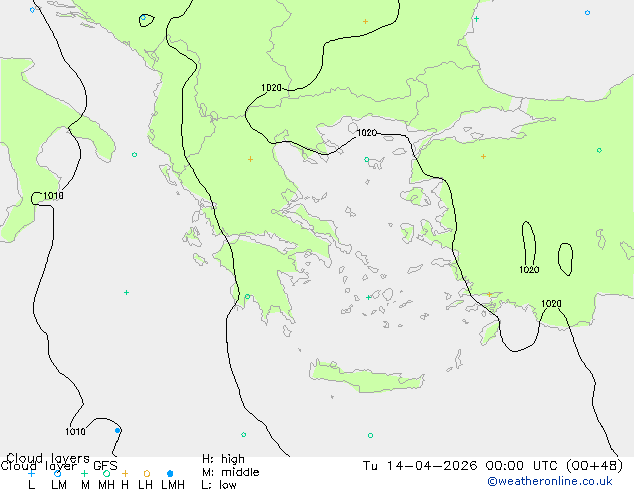This screenshot has height=490, width=634.
Task: Click the 1010 isobar label over southern Italy
Action: coord(53,196)
